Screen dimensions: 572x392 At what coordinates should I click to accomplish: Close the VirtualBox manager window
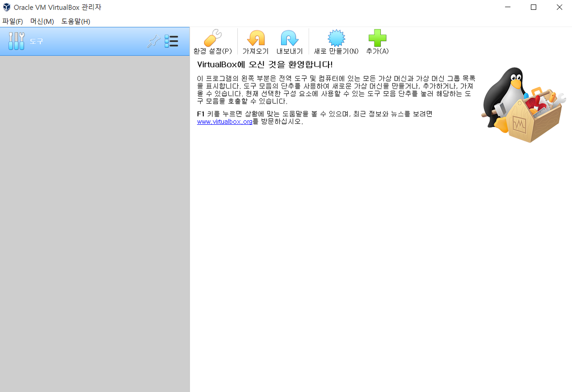pos(559,7)
